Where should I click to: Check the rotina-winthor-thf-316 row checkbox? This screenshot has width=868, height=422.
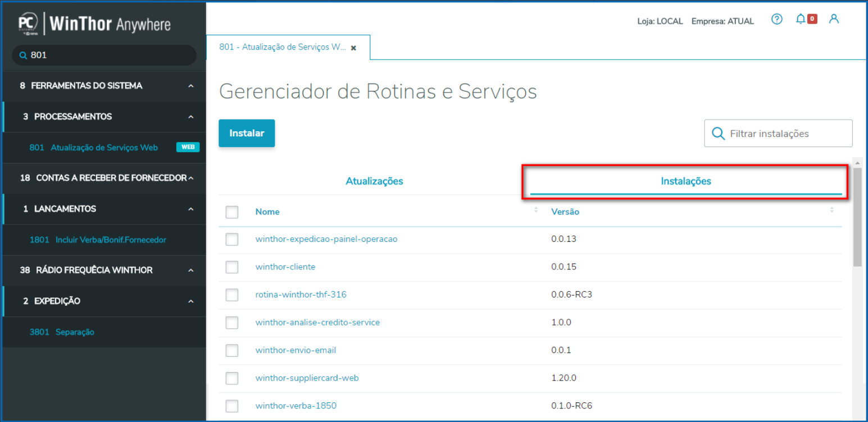(x=232, y=295)
